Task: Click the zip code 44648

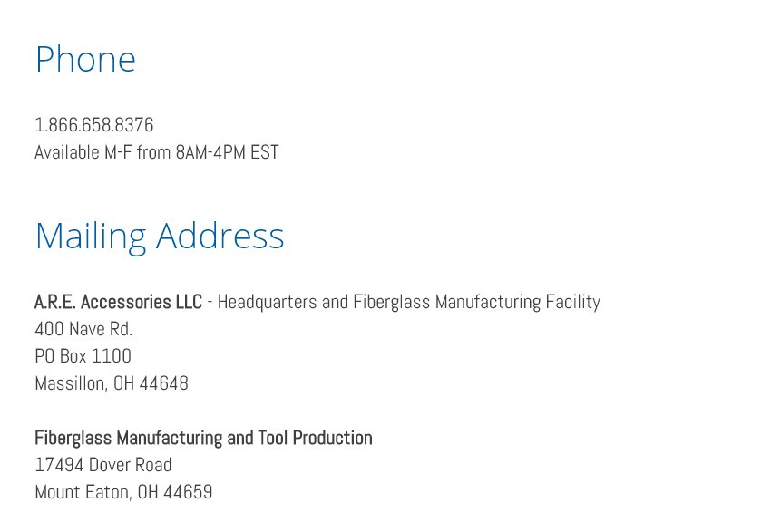Action: click(164, 383)
